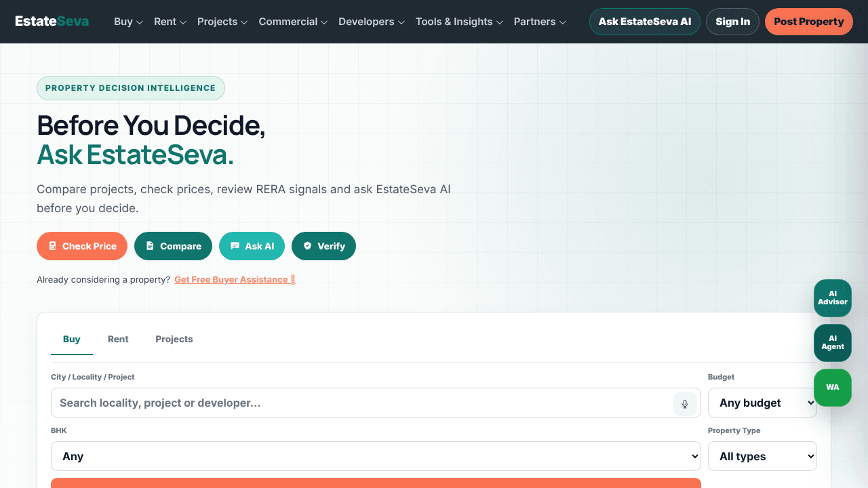Viewport: 868px width, 488px height.
Task: Open the Get Free Buyer Assistance link
Action: (x=235, y=280)
